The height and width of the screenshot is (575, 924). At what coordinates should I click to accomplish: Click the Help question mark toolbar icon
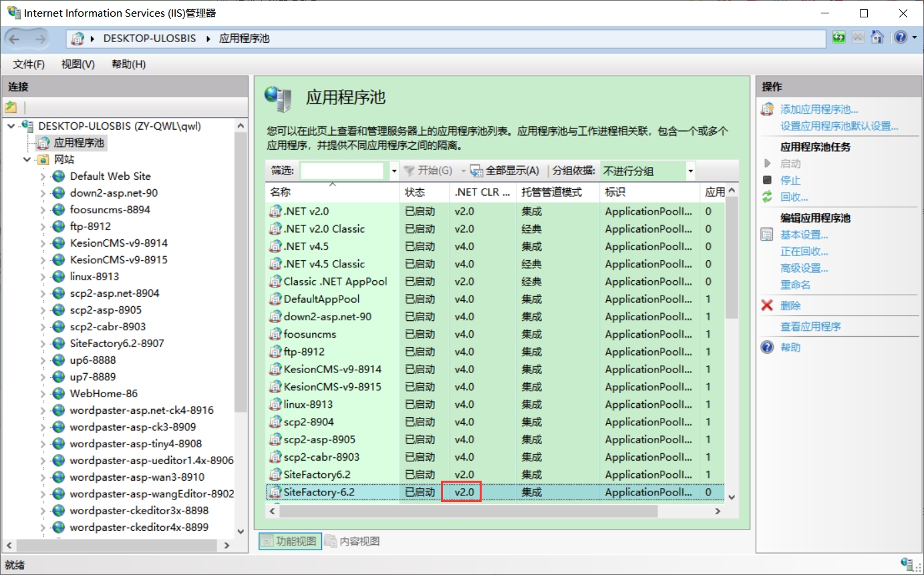click(901, 37)
